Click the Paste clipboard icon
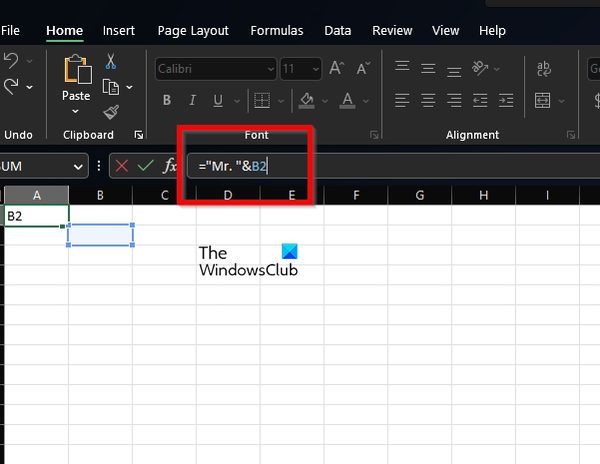The width and height of the screenshot is (600, 464). click(x=78, y=69)
